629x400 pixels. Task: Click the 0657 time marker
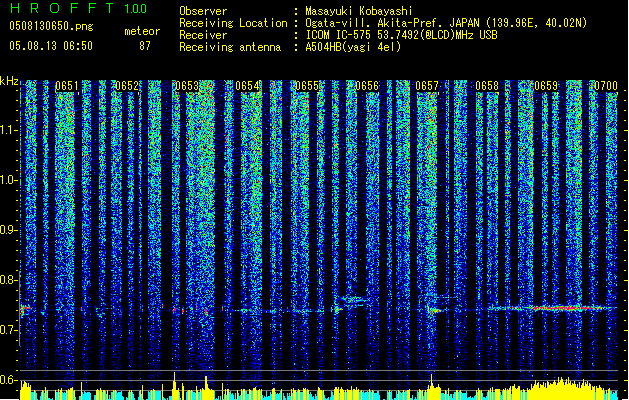point(427,86)
